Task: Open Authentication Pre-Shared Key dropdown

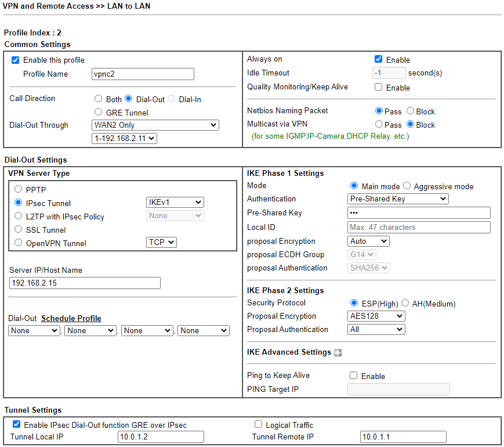Action: pyautogui.click(x=398, y=199)
